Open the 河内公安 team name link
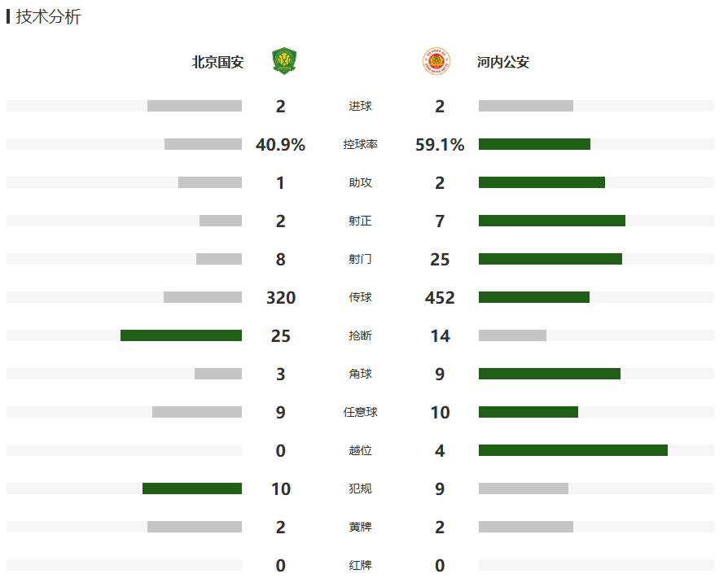Image resolution: width=728 pixels, height=587 pixels. click(503, 62)
